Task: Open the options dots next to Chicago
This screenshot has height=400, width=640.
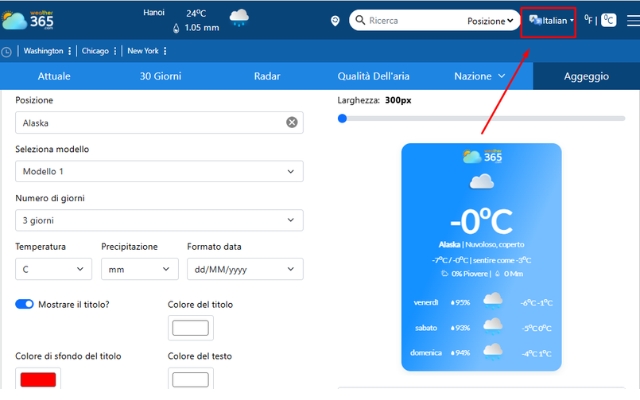Action: (115, 51)
